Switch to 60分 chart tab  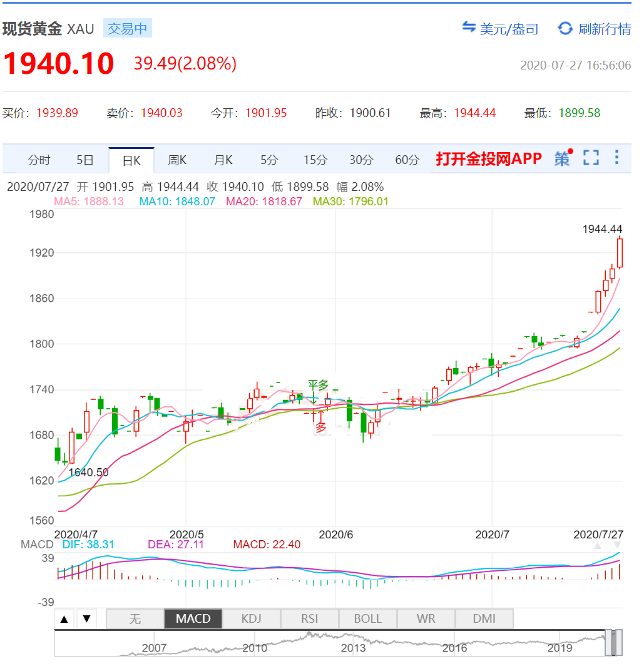tap(407, 160)
